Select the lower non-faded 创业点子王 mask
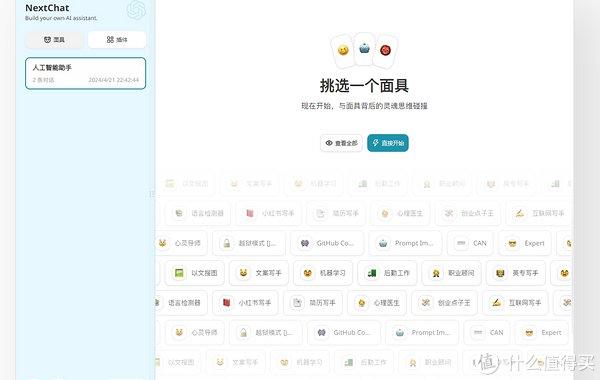The height and width of the screenshot is (380, 600). click(x=444, y=303)
